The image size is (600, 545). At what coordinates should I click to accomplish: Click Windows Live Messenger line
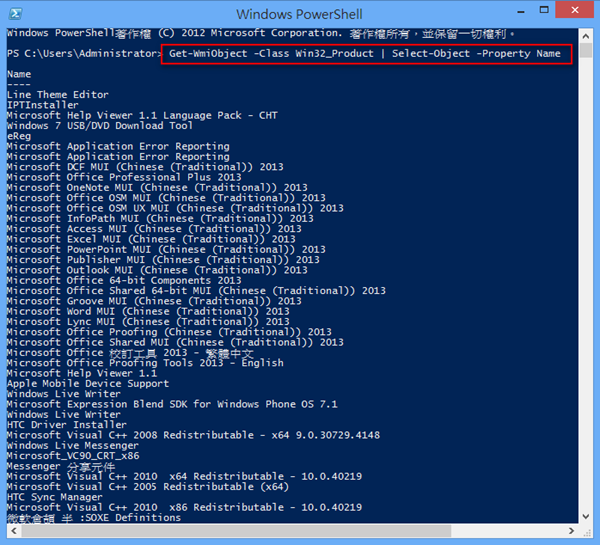click(73, 446)
